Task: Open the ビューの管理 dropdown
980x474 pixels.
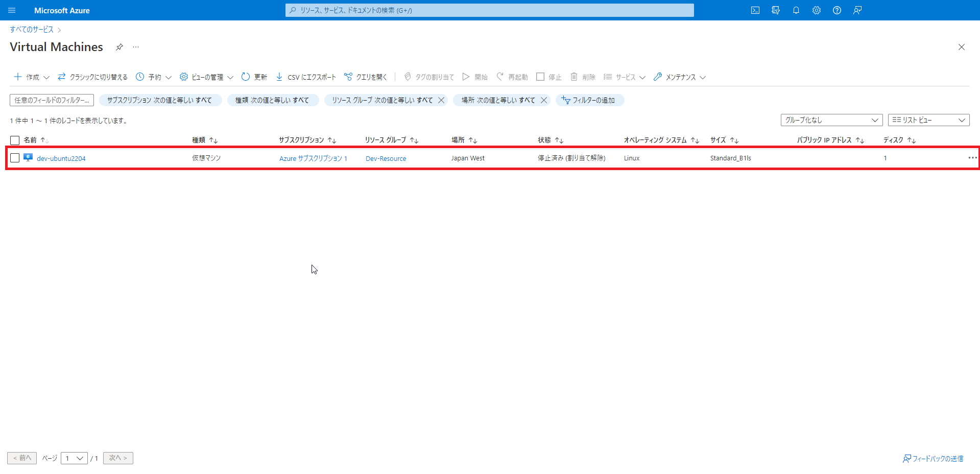Action: tap(206, 77)
